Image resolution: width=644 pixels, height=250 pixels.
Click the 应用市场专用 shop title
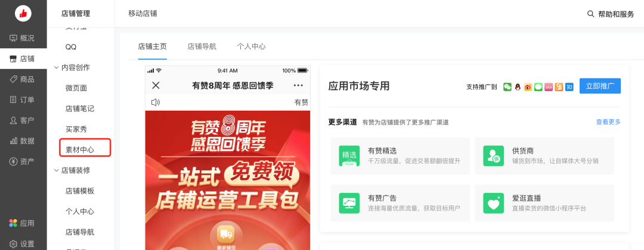[x=358, y=86]
